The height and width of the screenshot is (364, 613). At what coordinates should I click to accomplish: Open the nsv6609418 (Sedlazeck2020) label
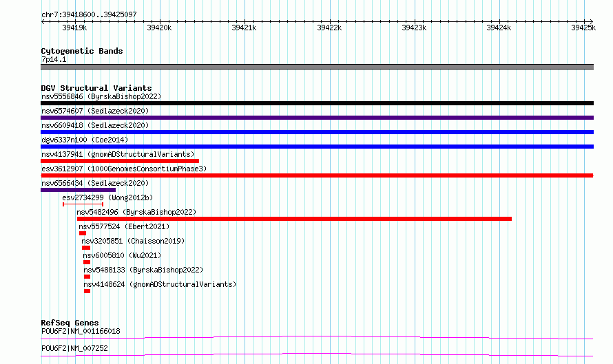click(x=95, y=125)
